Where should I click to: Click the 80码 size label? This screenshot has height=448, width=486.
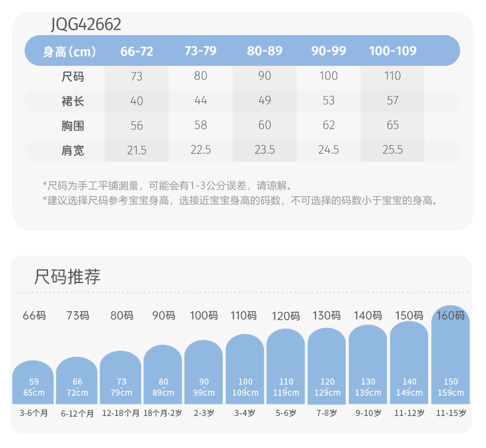pyautogui.click(x=122, y=316)
